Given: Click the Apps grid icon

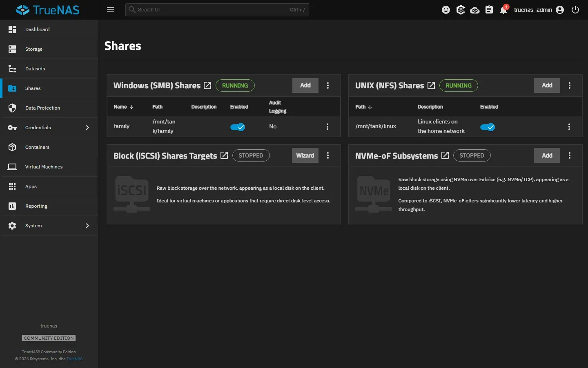Looking at the screenshot, I should point(12,186).
